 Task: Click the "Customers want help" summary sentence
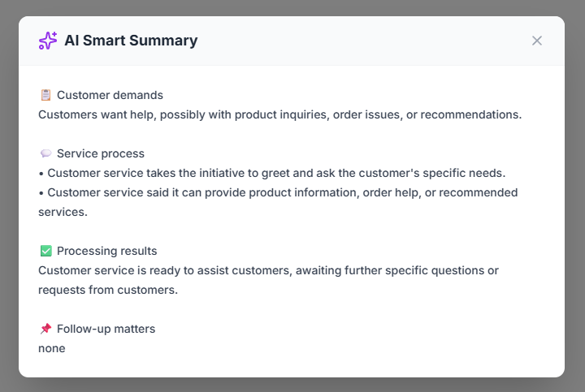(279, 114)
